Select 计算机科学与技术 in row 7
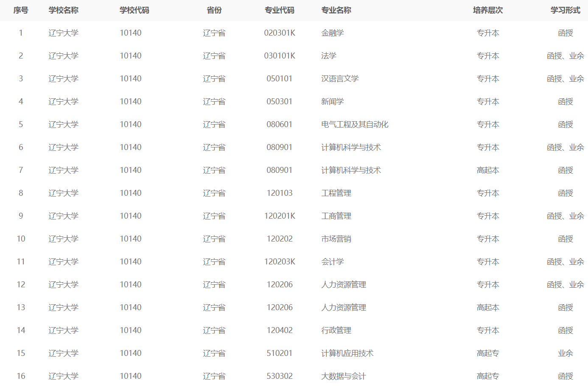The width and height of the screenshot is (588, 386). click(351, 170)
